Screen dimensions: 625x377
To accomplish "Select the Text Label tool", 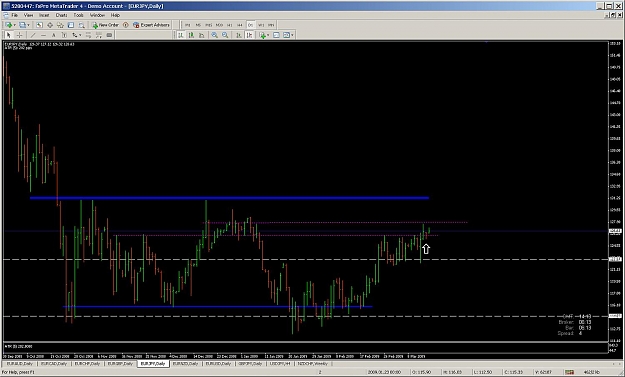I will pos(64,35).
